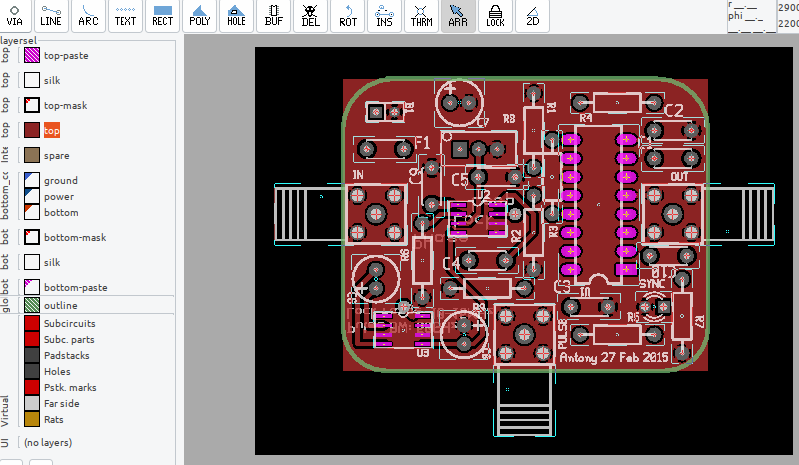Select the VIA tool
The image size is (799, 465).
pos(14,16)
